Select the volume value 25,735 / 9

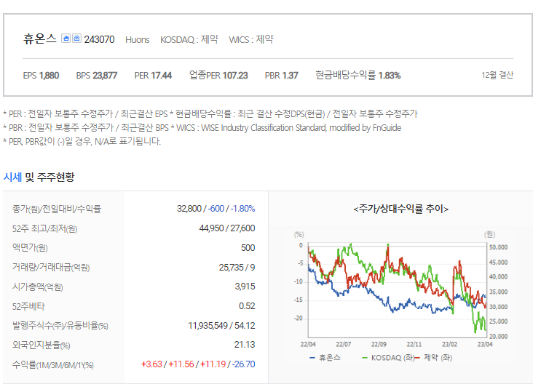[x=237, y=267]
